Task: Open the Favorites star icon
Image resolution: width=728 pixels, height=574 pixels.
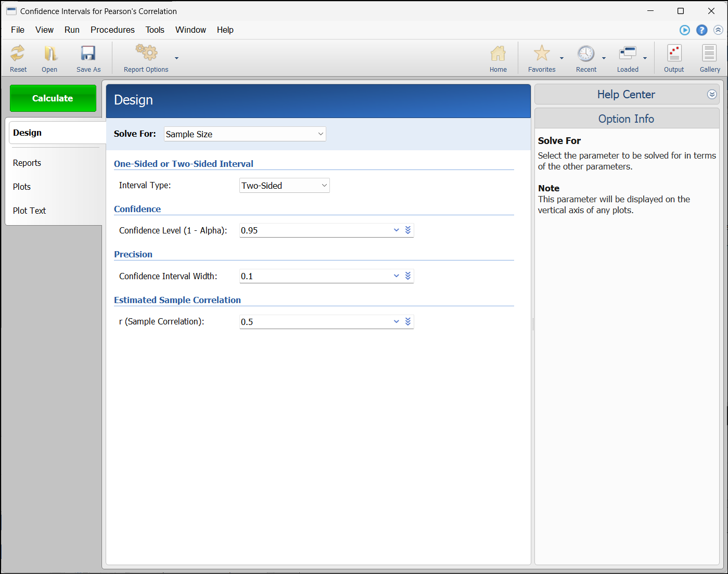Action: (x=542, y=54)
